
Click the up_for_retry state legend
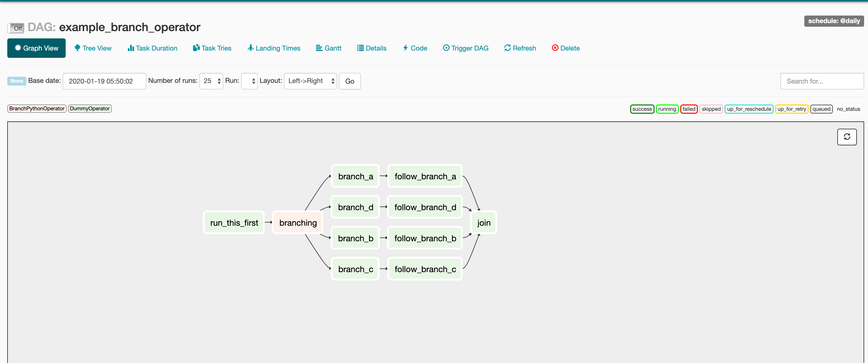(791, 109)
